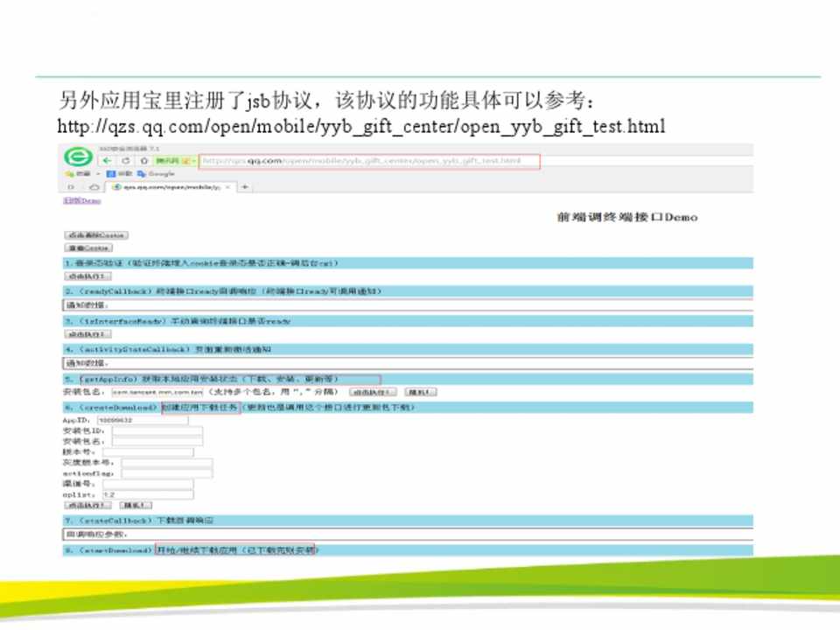Click the actionflag input field
Viewport: 840px width, 630px height.
(x=166, y=472)
